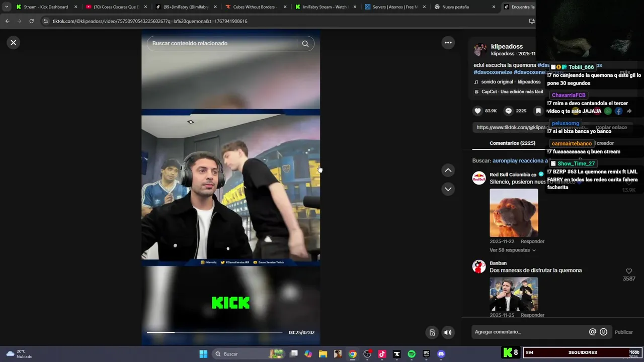Open Copilot from the taskbar
This screenshot has width=644, height=362.
pos(308,354)
